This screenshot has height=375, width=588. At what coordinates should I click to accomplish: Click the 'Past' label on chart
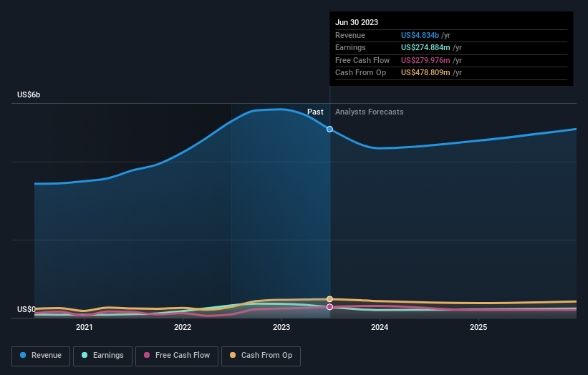[x=315, y=112]
